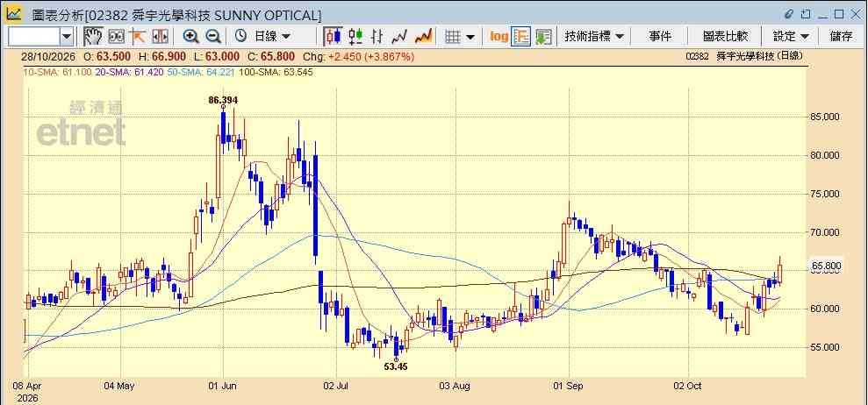Expand the grid options dropdown arrow
868x405 pixels.
(x=470, y=37)
